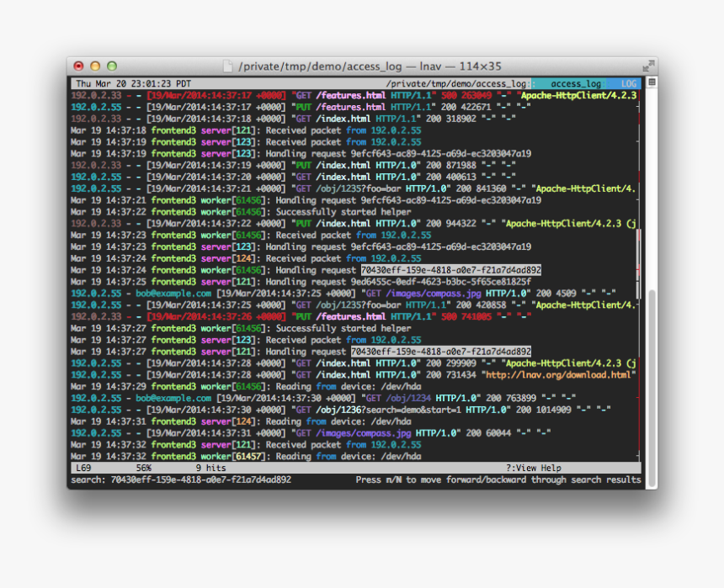Click the second highlighted 70430eff search match

tap(440, 352)
